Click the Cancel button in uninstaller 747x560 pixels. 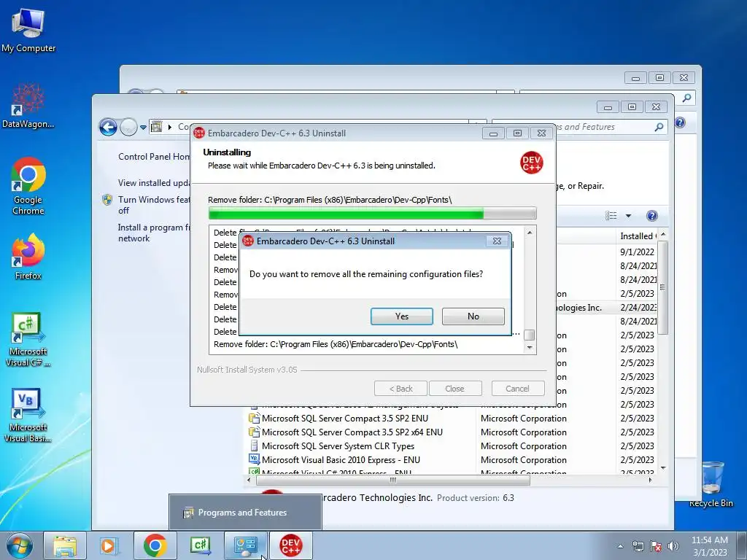pos(517,389)
